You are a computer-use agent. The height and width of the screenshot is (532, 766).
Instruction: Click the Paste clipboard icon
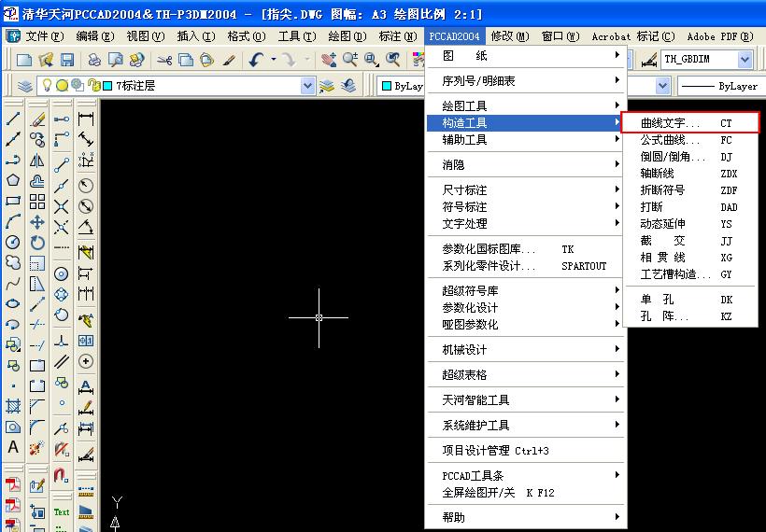pyautogui.click(x=206, y=60)
